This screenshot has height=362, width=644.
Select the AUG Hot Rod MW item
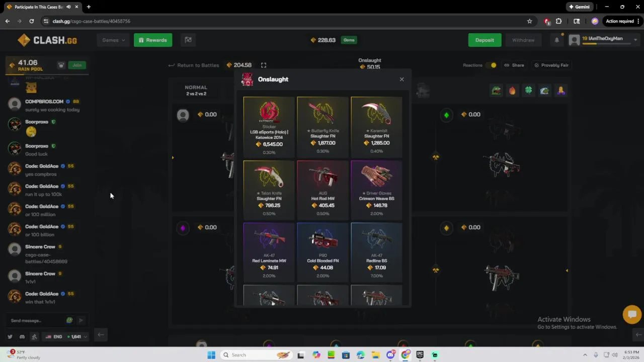(323, 190)
